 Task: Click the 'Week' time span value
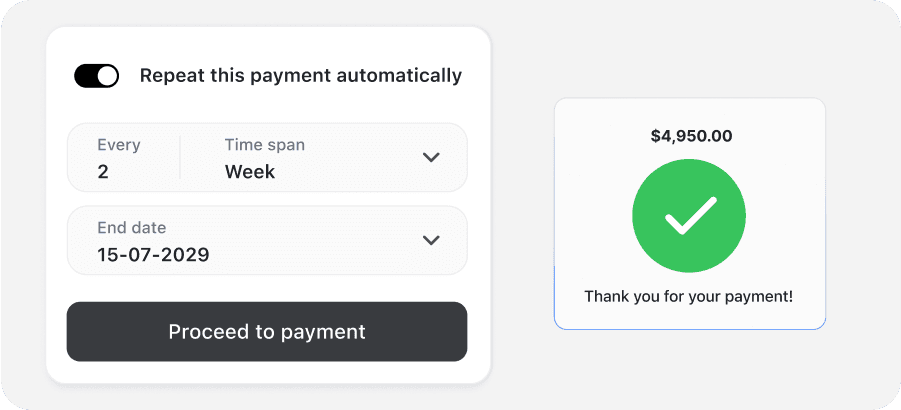tap(250, 172)
